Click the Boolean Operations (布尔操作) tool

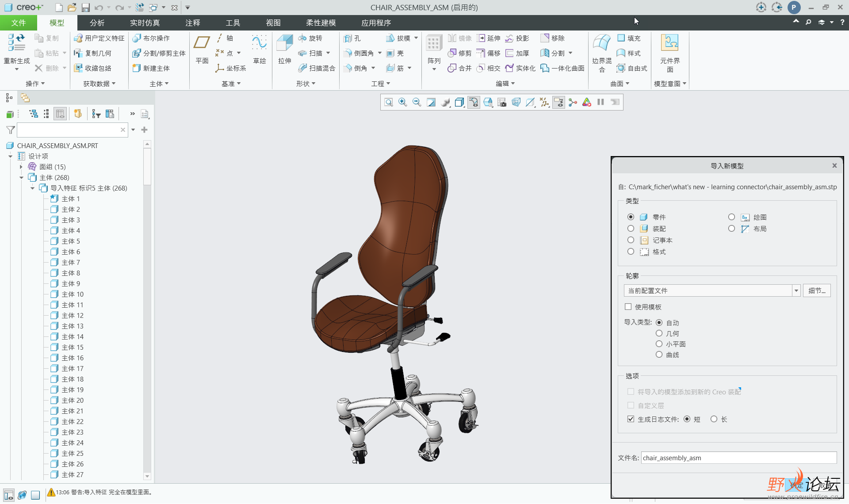[x=151, y=38]
